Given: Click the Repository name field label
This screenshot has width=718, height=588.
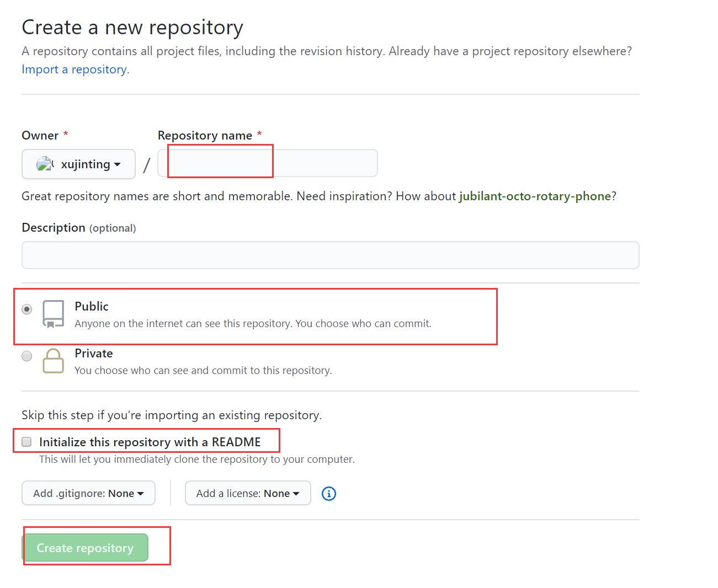Looking at the screenshot, I should coord(205,136).
